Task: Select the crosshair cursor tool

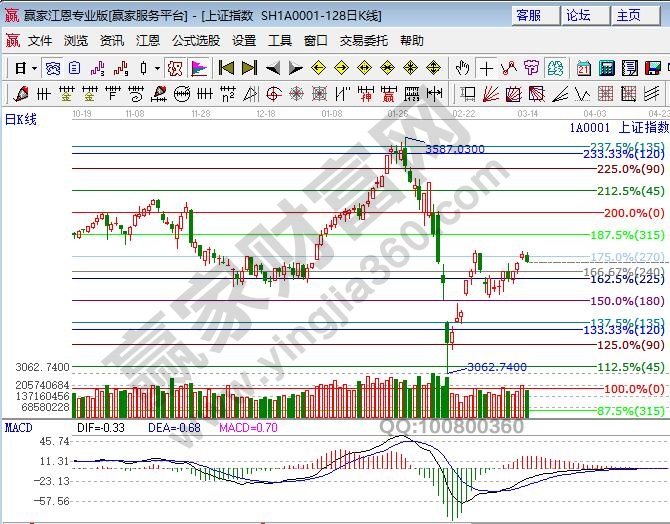Action: (x=486, y=68)
